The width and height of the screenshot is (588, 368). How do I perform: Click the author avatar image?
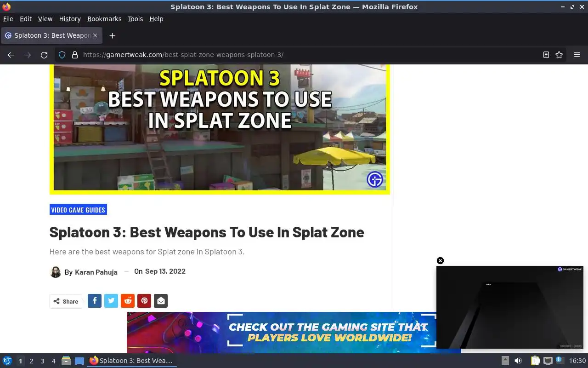tap(55, 272)
